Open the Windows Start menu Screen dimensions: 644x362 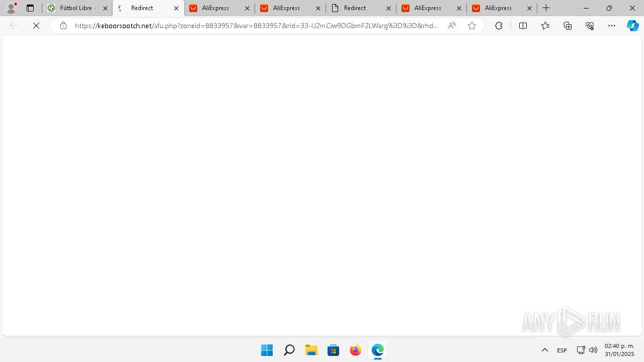(267, 350)
